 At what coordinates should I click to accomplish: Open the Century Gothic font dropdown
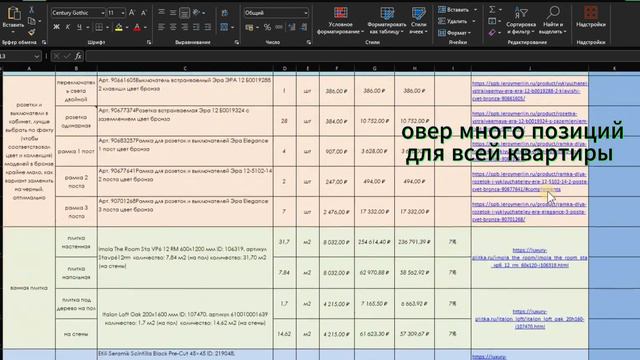click(x=102, y=13)
